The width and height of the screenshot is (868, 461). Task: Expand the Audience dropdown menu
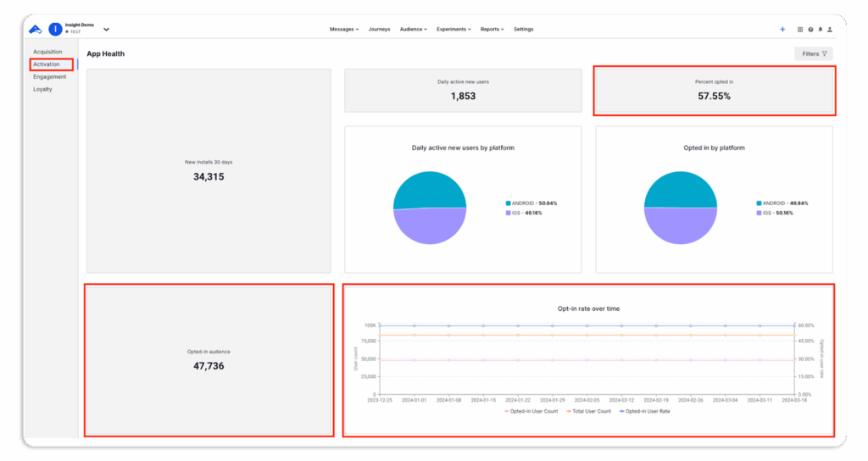413,30
